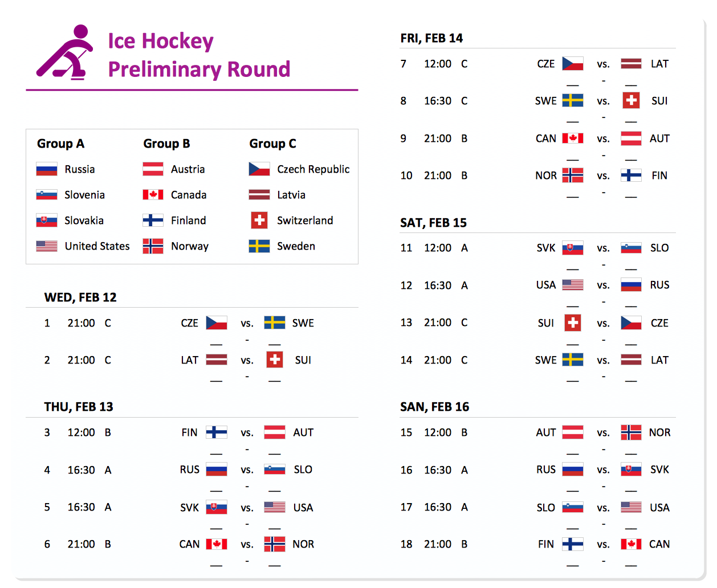Screen dimensions: 717x588
Task: Select Slovakia's flag in the Group A list
Action: 47,220
